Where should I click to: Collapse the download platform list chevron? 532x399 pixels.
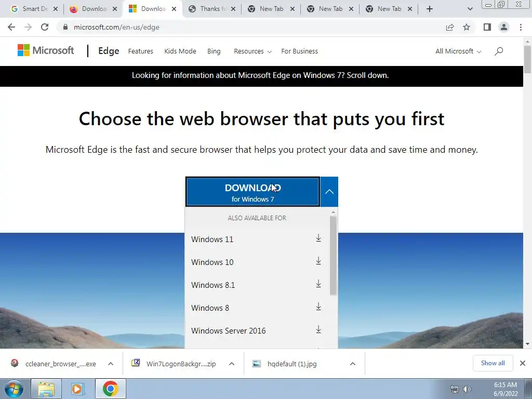[329, 192]
